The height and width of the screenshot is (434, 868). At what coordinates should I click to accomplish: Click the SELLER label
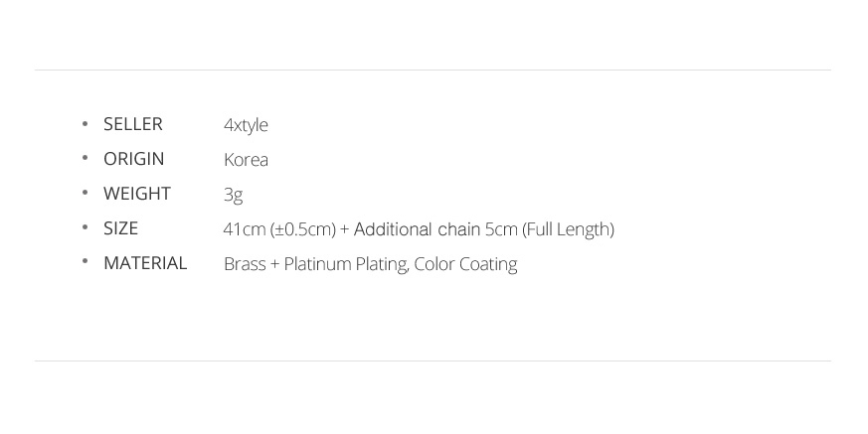click(133, 124)
